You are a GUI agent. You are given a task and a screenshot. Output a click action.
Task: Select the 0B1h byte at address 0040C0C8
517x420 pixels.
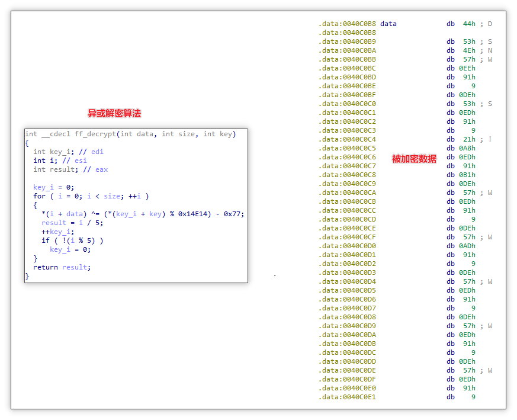click(467, 175)
